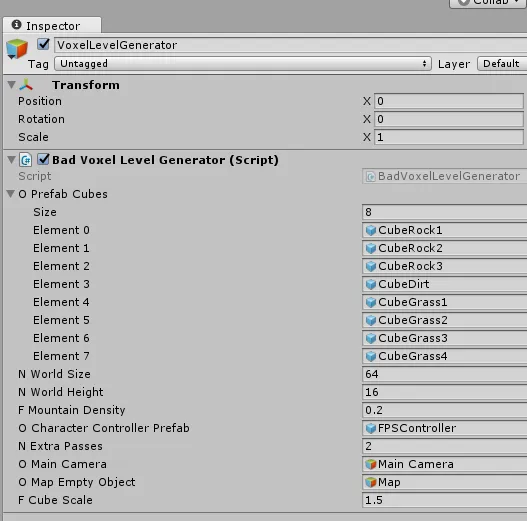This screenshot has height=521, width=527.
Task: Click the Main Camera object icon
Action: [371, 464]
